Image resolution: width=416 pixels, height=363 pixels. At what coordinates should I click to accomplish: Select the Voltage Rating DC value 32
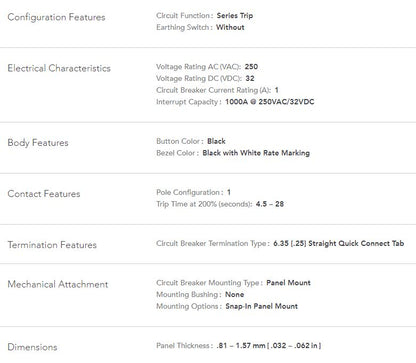[250, 78]
